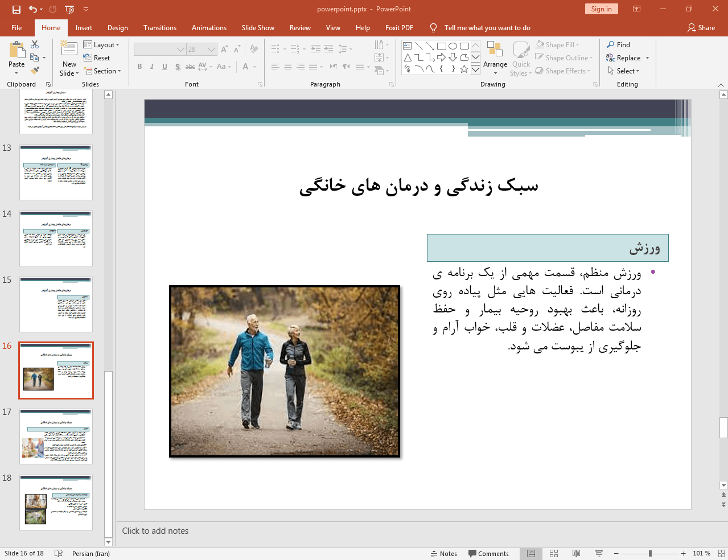Start Slide Show from status bar icon
This screenshot has width=728, height=560.
[x=599, y=553]
